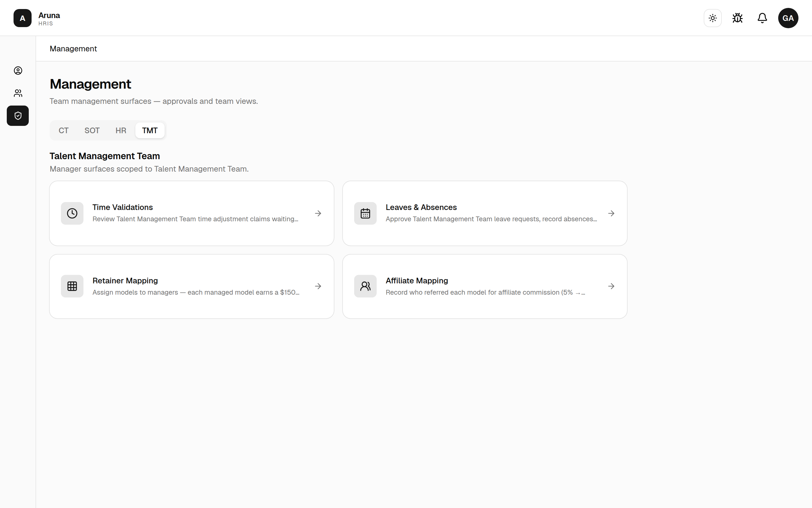812x508 pixels.
Task: Switch to the SOT tab
Action: pyautogui.click(x=92, y=130)
